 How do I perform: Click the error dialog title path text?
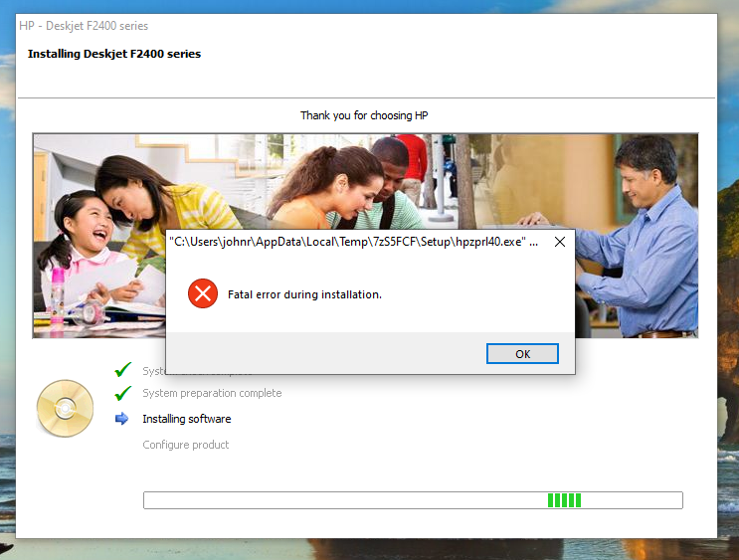click(x=353, y=242)
